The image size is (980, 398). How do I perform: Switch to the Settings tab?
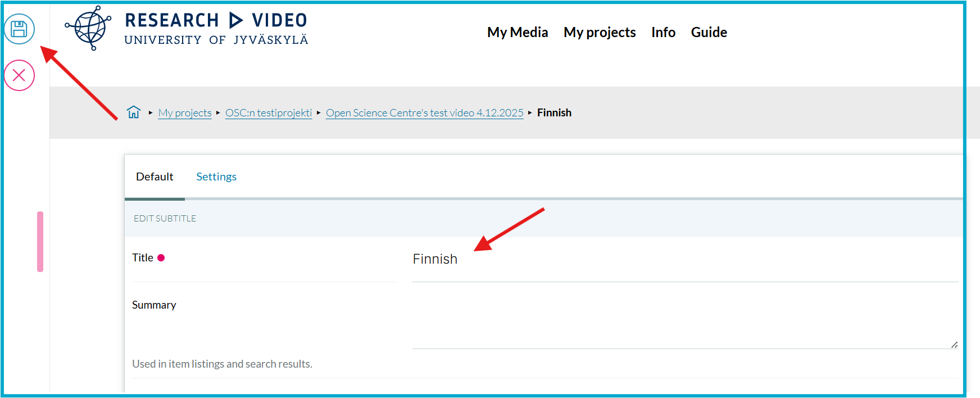coord(216,177)
